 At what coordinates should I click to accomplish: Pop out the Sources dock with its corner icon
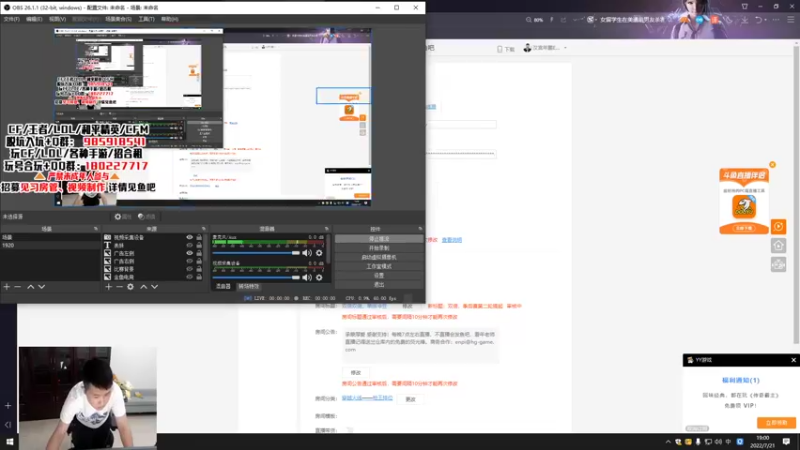204,229
